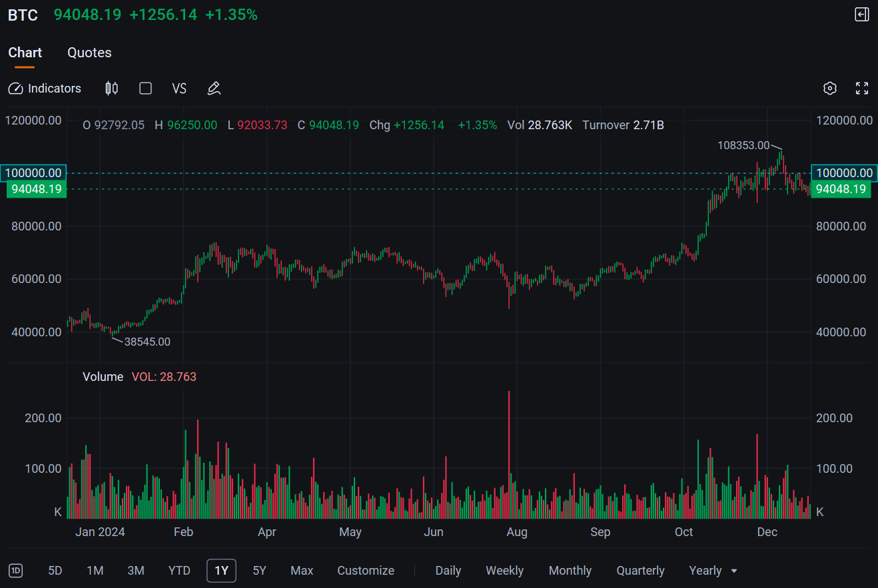Open Customize time range
This screenshot has height=588, width=878.
pyautogui.click(x=366, y=571)
